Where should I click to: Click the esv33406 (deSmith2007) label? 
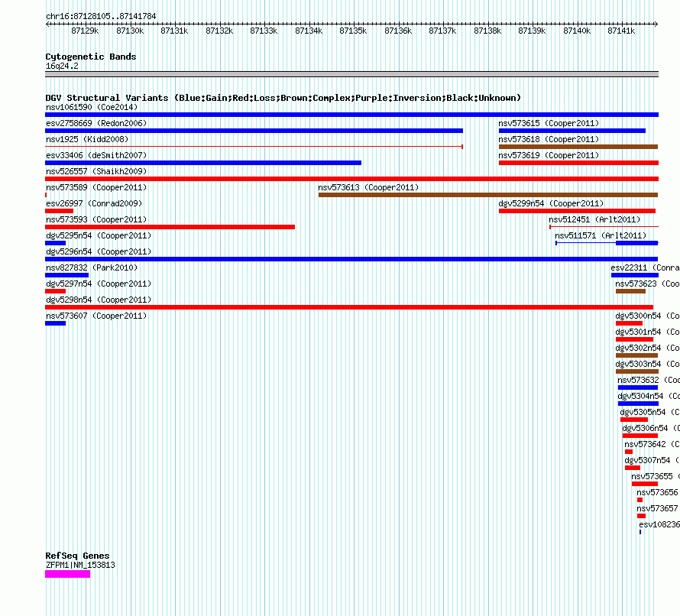click(96, 155)
